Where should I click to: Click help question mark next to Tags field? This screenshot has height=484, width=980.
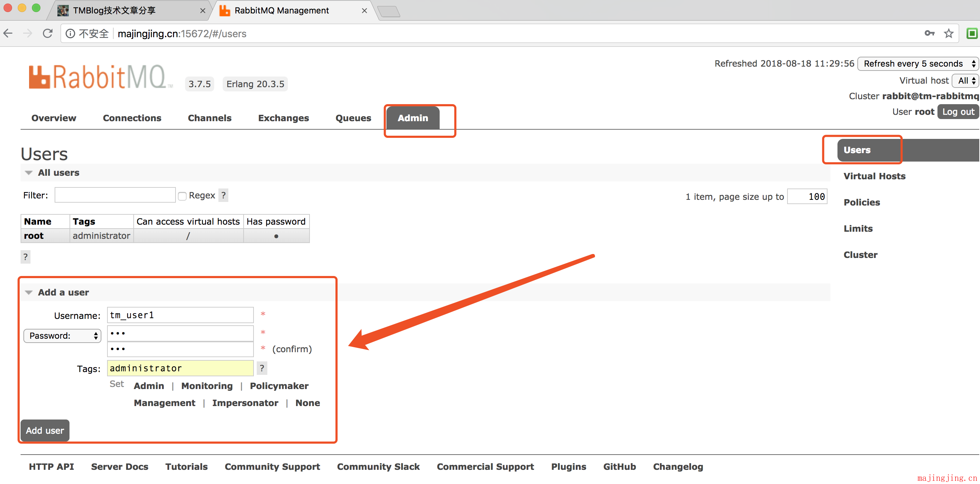pos(262,368)
